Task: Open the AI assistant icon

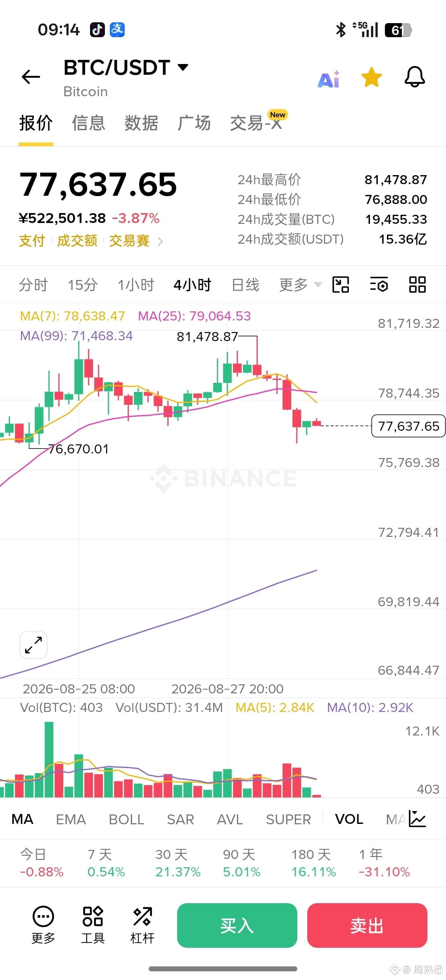Action: [329, 79]
